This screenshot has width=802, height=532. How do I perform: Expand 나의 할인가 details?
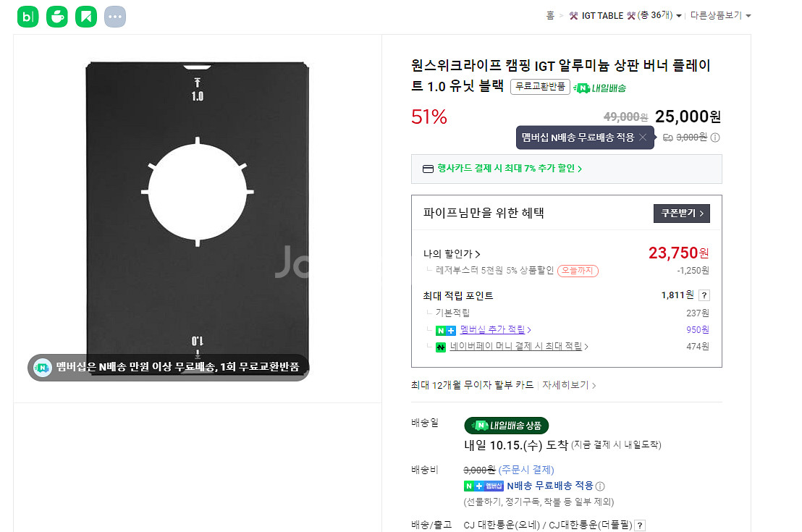tap(452, 254)
